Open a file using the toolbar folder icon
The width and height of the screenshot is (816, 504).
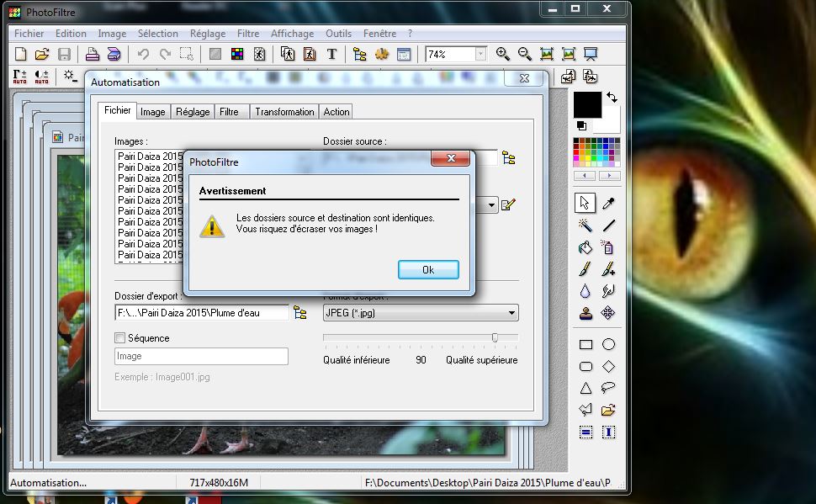tap(42, 54)
